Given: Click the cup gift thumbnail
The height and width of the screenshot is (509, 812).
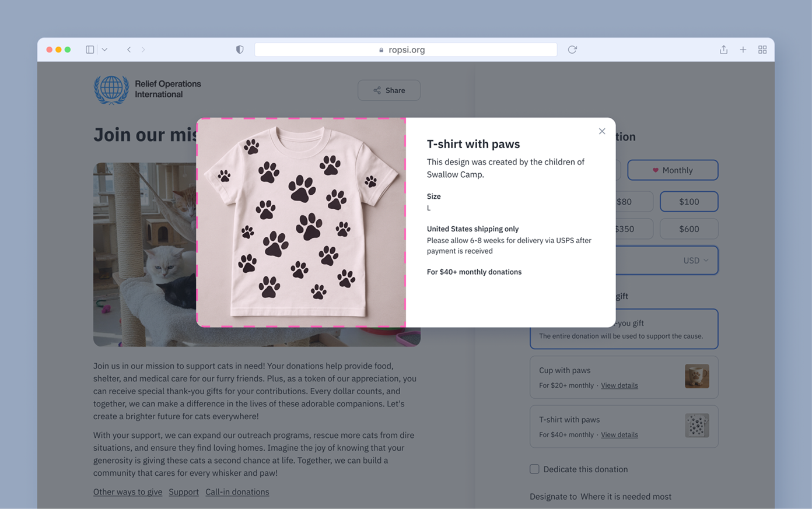Looking at the screenshot, I should [696, 377].
